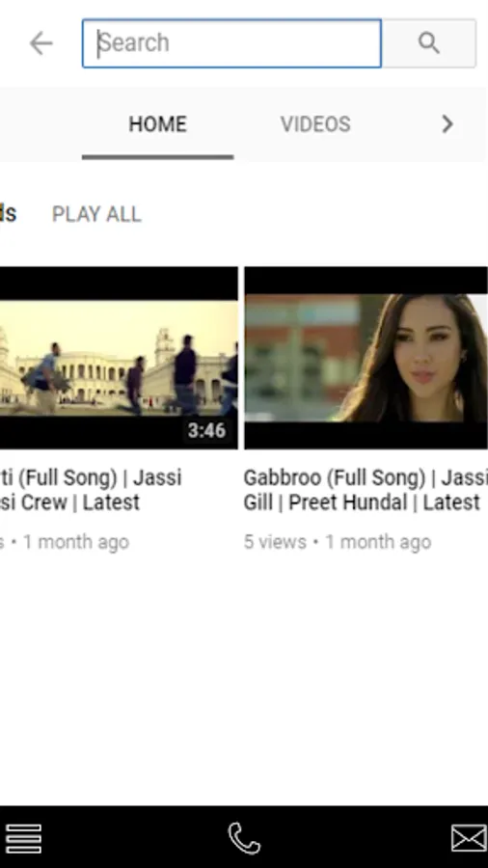Click the '1 month ago' text under first video
Image resolution: width=488 pixels, height=868 pixels.
(x=76, y=542)
